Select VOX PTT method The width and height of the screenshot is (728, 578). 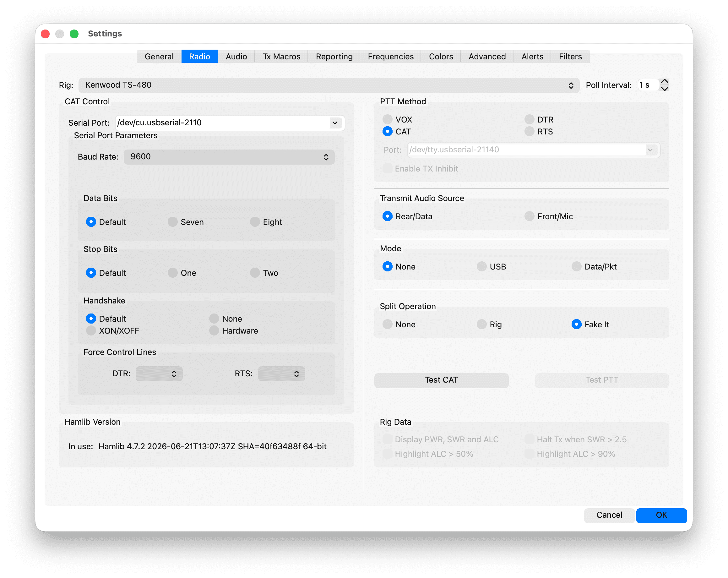coord(397,120)
